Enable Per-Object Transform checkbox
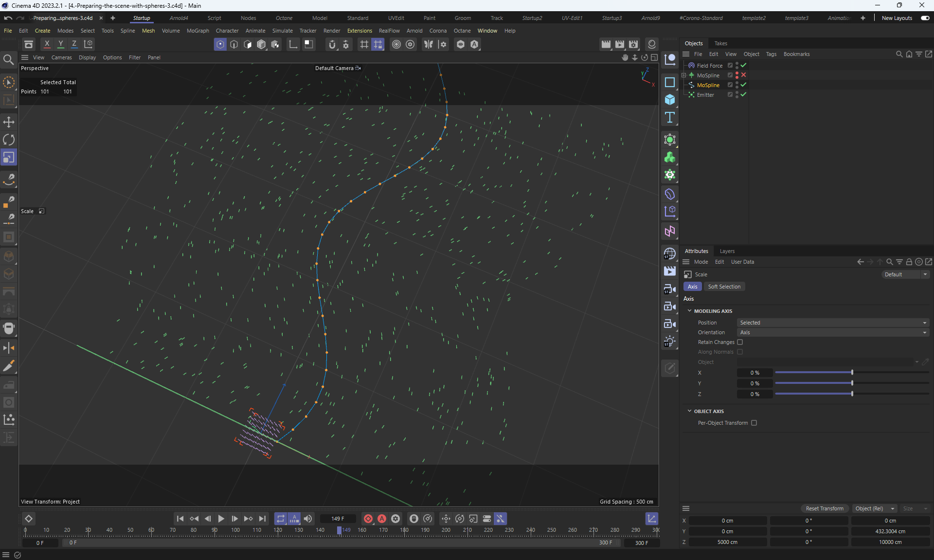Screen dimensions: 934x560 coord(754,423)
